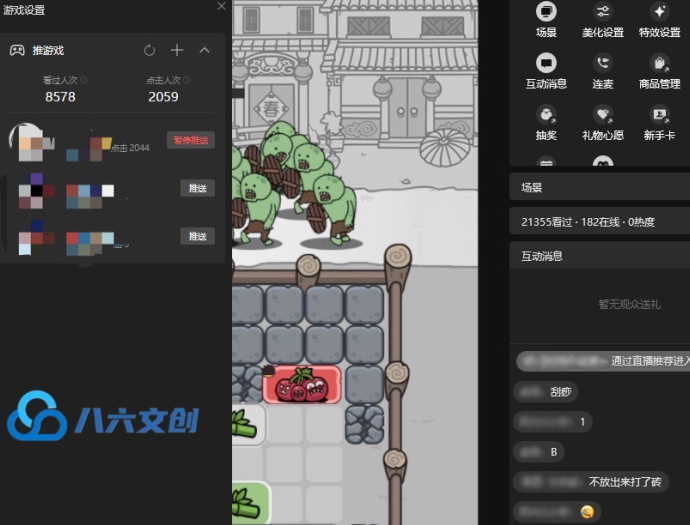Viewport: 690px width, 525px height.
Task: Click the 暂停推送 pause push button
Action: point(191,140)
